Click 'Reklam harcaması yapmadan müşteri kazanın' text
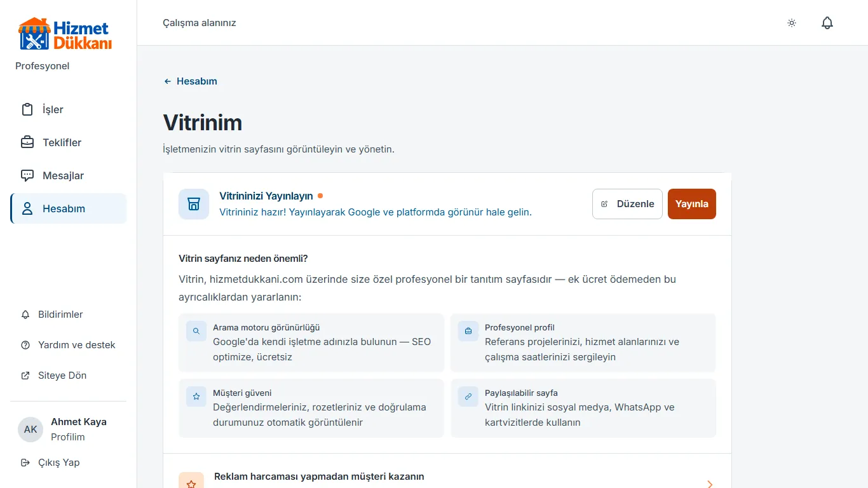This screenshot has height=488, width=868. (x=319, y=477)
